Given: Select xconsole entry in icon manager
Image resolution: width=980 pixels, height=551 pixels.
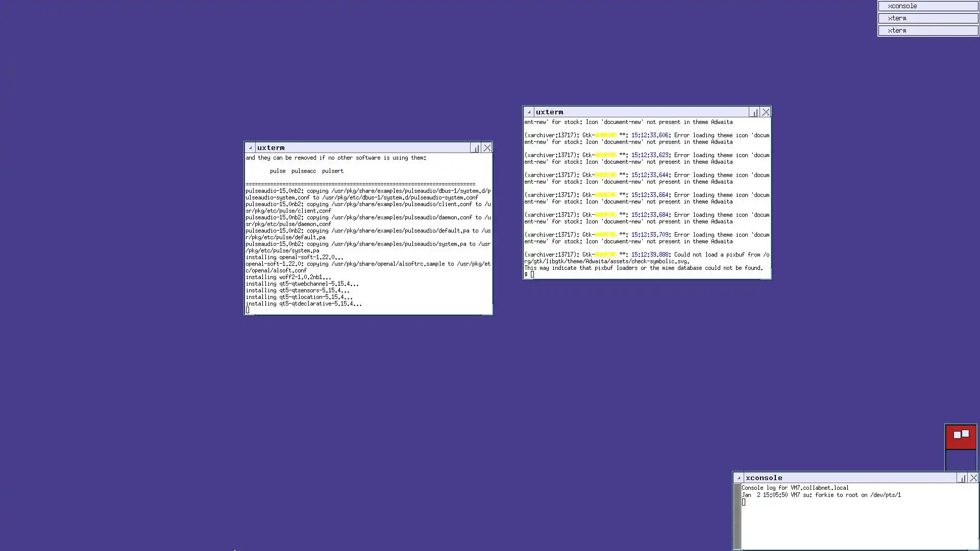Looking at the screenshot, I should point(927,6).
